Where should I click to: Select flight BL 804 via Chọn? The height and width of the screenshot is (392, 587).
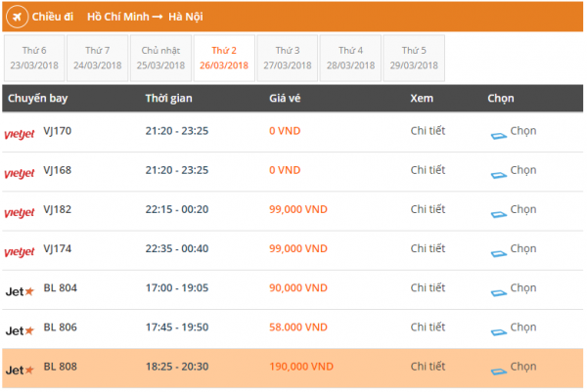(x=523, y=288)
